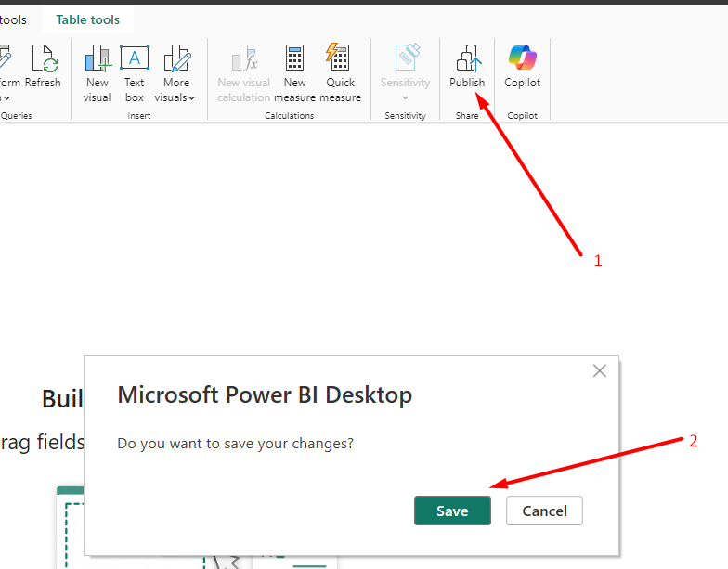Open the More visuals dropdown
This screenshot has height=569, width=728.
pos(175,72)
